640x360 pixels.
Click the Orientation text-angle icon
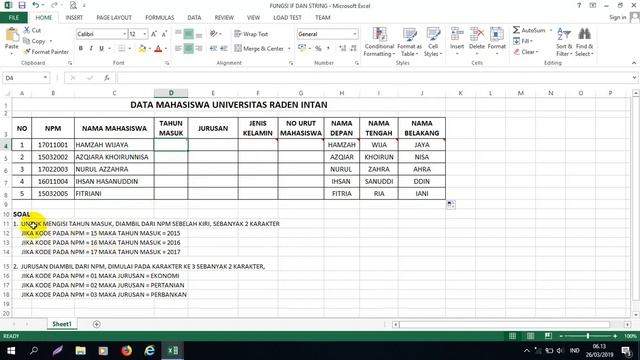213,34
